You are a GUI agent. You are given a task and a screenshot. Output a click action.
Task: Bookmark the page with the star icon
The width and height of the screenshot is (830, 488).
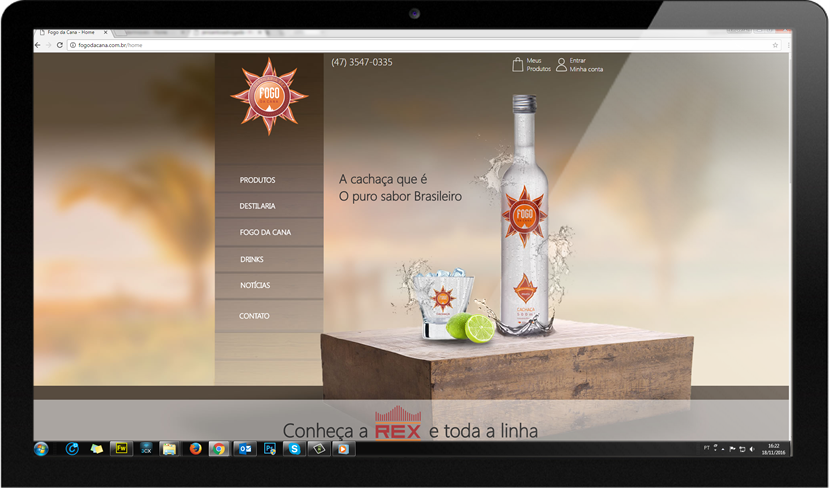click(x=775, y=45)
